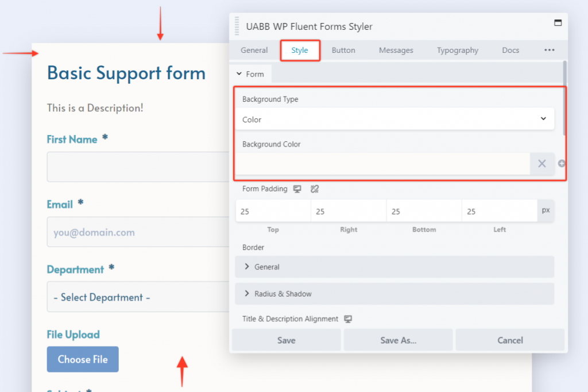The image size is (588, 392).
Task: Click the Save button
Action: tap(285, 340)
